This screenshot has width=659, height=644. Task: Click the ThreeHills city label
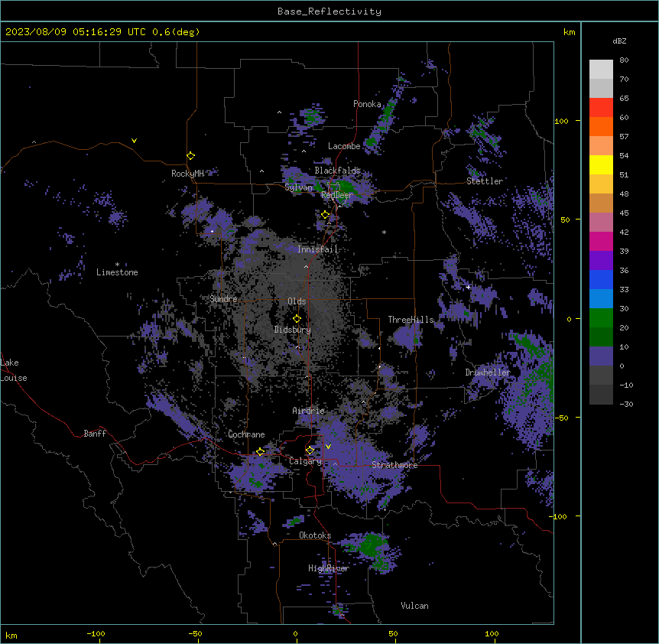pyautogui.click(x=411, y=320)
